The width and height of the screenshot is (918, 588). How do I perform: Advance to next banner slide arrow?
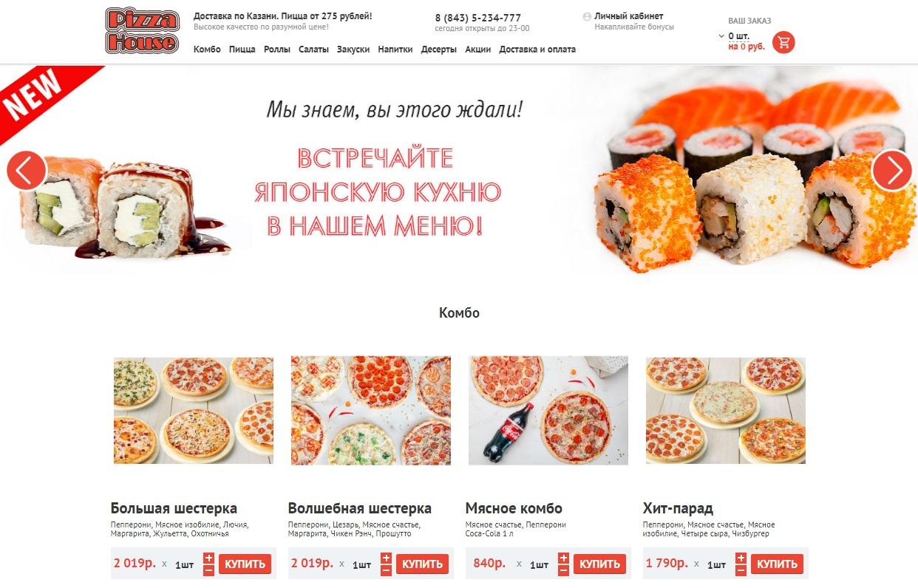pyautogui.click(x=891, y=171)
